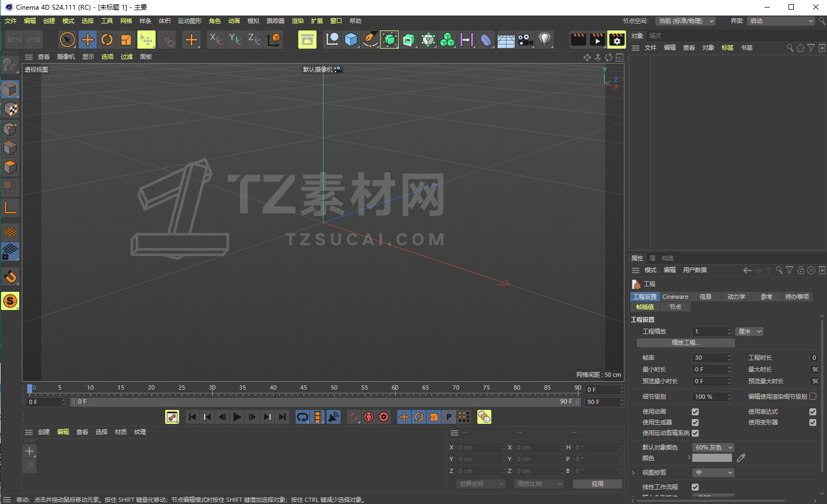Click the Redo arrow icon
The image size is (827, 504).
coord(34,40)
